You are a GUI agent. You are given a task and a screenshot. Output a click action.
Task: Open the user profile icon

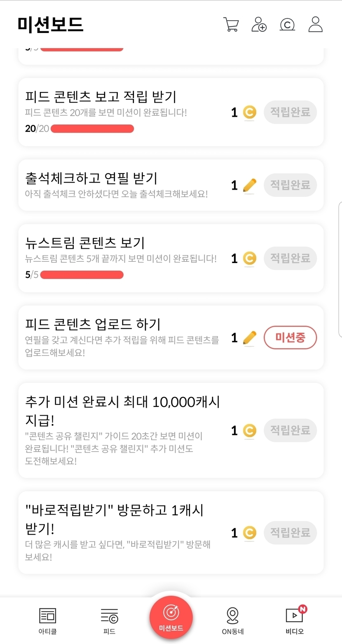[315, 24]
